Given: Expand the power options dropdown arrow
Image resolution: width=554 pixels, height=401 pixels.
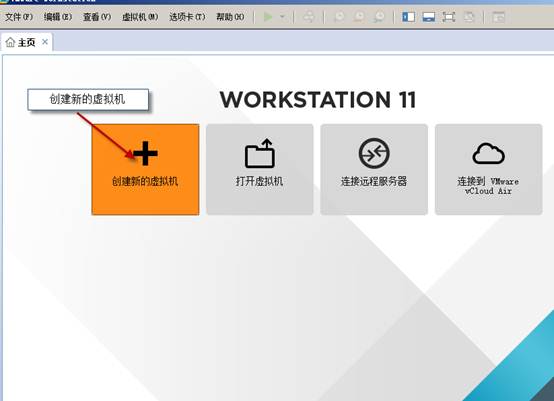Looking at the screenshot, I should pyautogui.click(x=282, y=17).
